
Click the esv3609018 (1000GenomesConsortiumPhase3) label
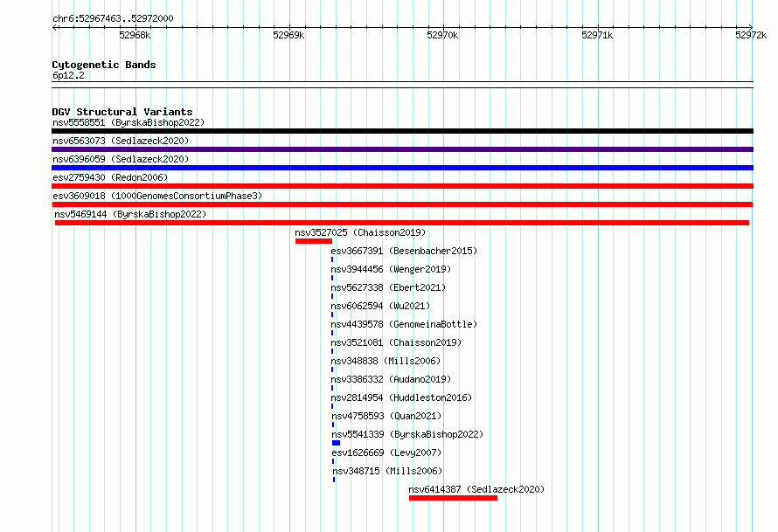coord(157,196)
